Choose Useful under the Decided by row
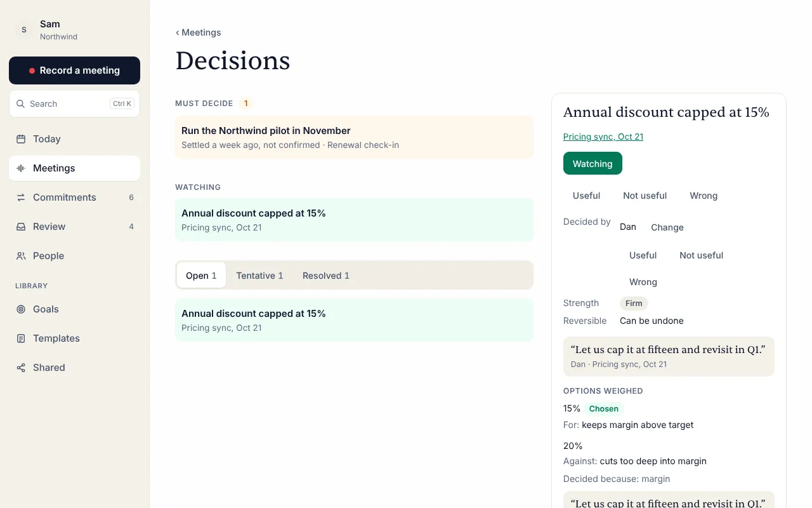 643,255
